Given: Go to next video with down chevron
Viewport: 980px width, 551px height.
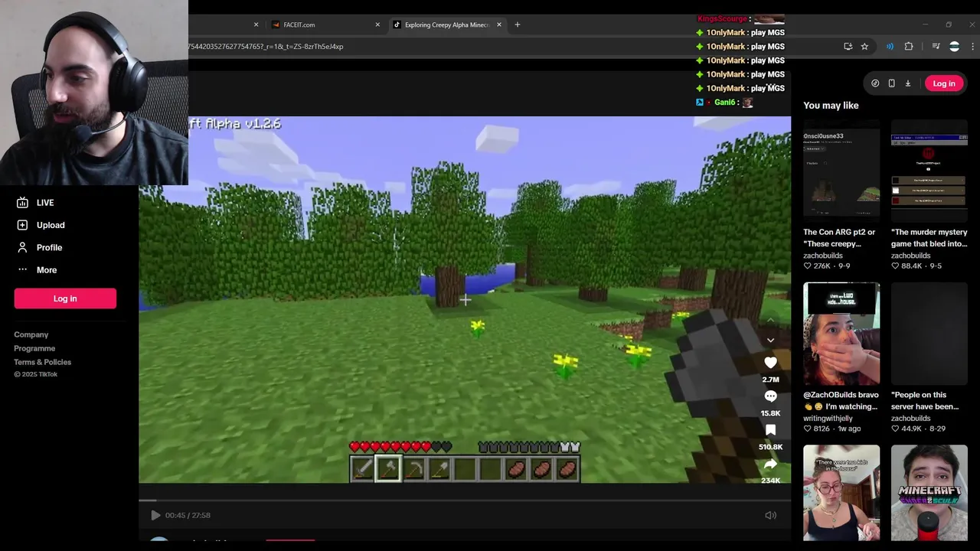Looking at the screenshot, I should pos(770,340).
